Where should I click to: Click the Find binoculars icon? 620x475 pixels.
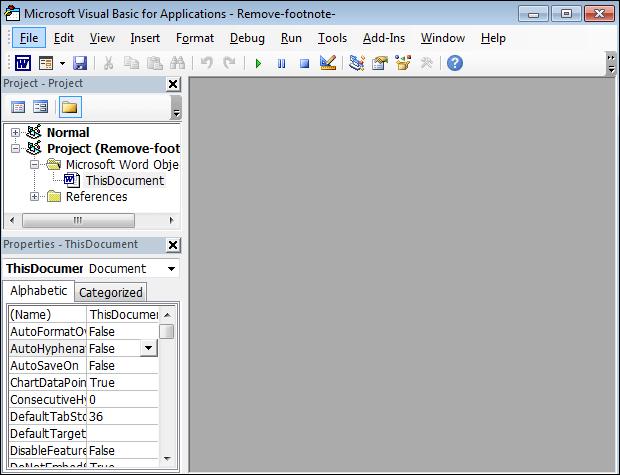[x=177, y=63]
